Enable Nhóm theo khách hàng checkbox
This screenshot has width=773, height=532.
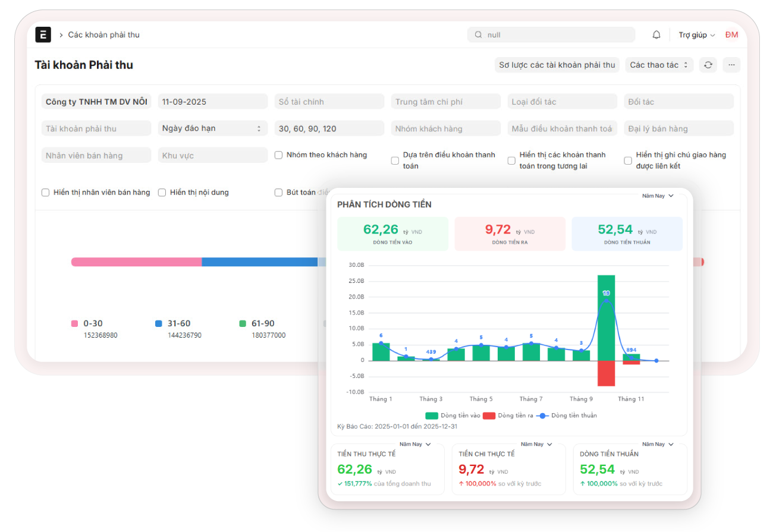click(x=278, y=155)
